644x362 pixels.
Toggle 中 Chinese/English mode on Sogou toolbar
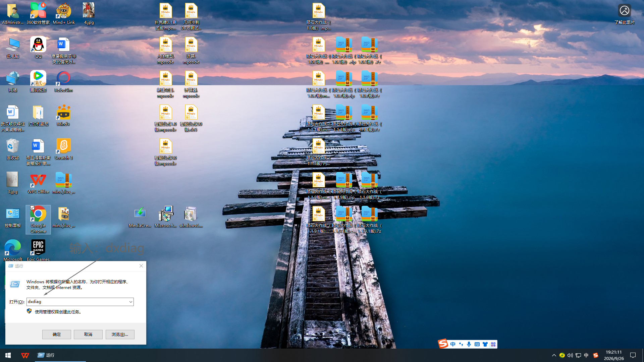coord(453,344)
